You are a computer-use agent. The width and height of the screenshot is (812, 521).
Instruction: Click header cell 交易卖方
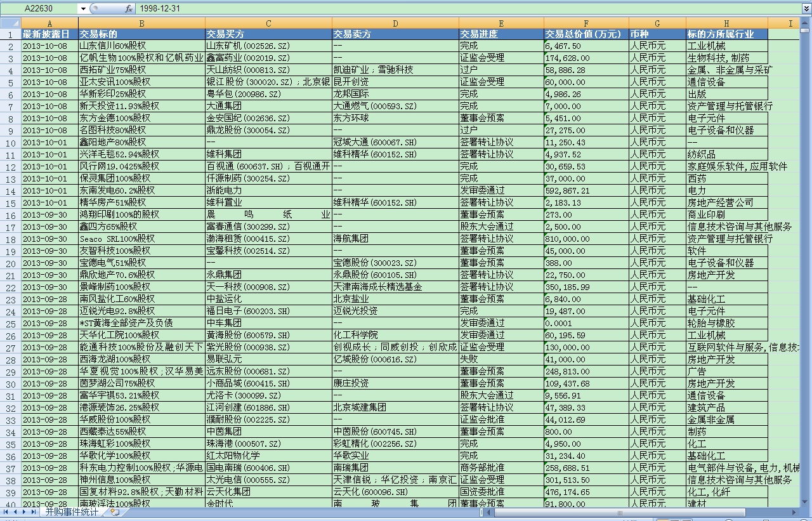pos(395,34)
